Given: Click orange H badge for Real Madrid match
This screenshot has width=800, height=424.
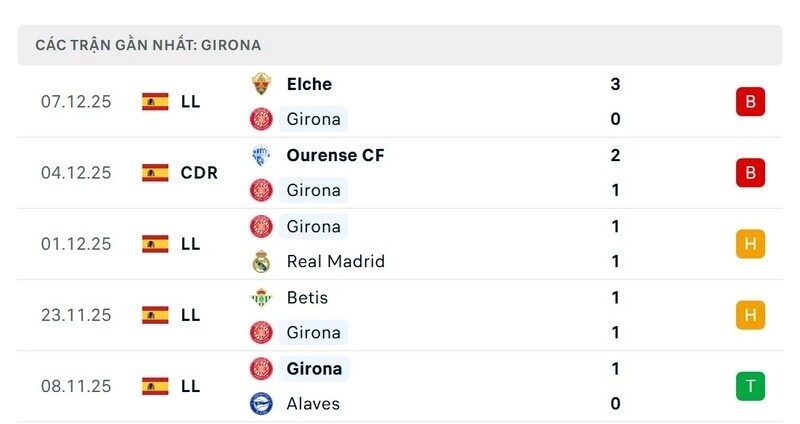Looking at the screenshot, I should pyautogui.click(x=750, y=244).
